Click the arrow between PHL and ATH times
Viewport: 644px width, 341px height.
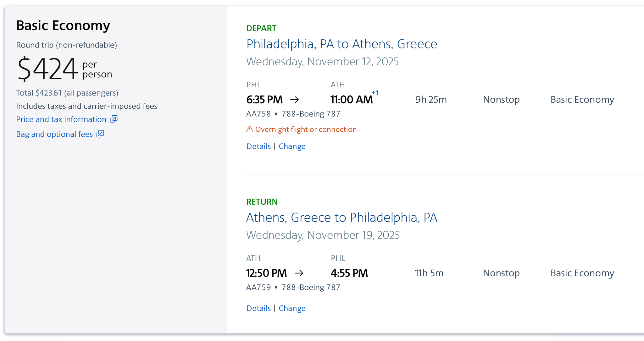point(295,99)
